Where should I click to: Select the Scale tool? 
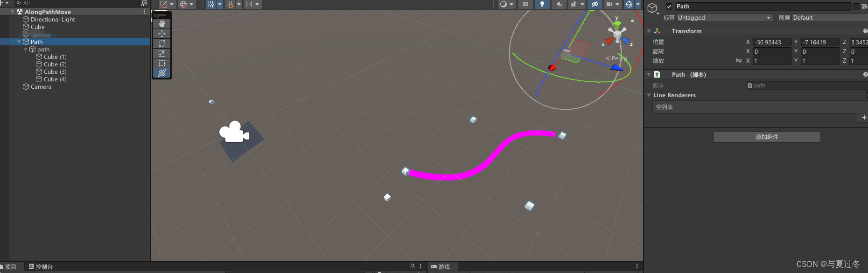click(x=162, y=53)
